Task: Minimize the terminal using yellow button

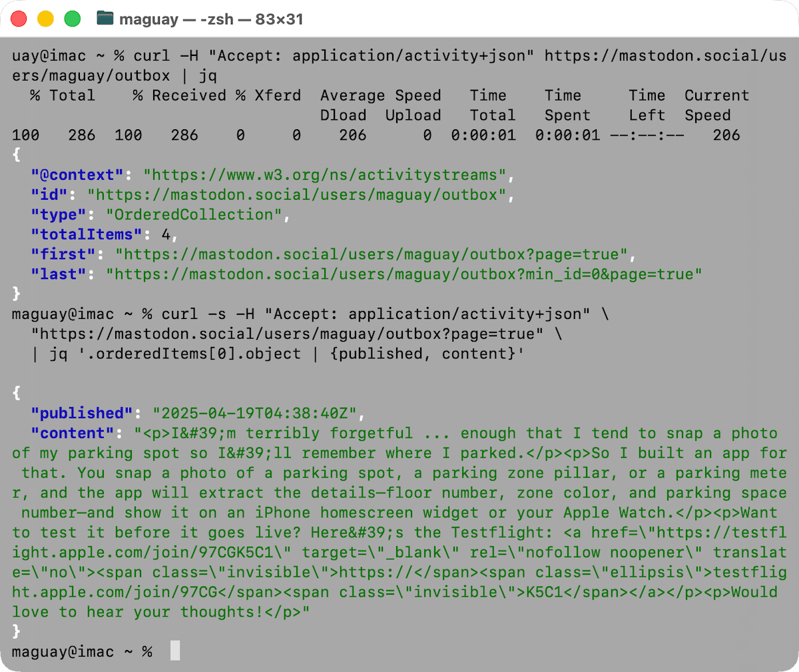Action: (45, 19)
